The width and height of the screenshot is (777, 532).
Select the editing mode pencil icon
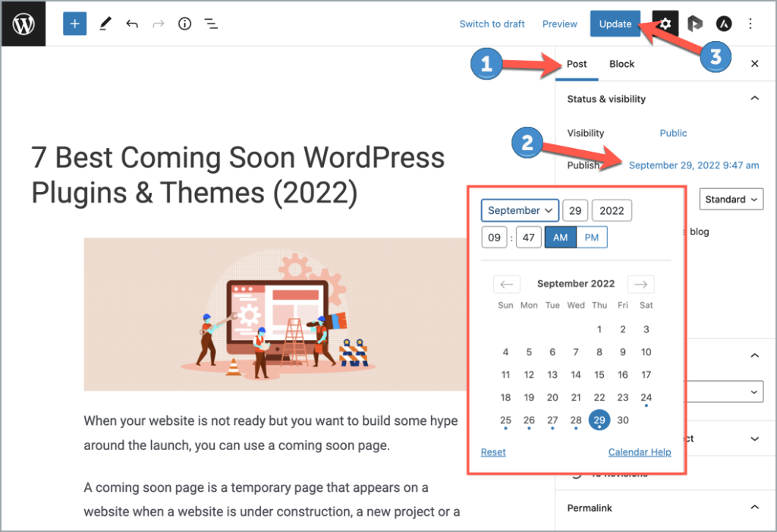(105, 24)
